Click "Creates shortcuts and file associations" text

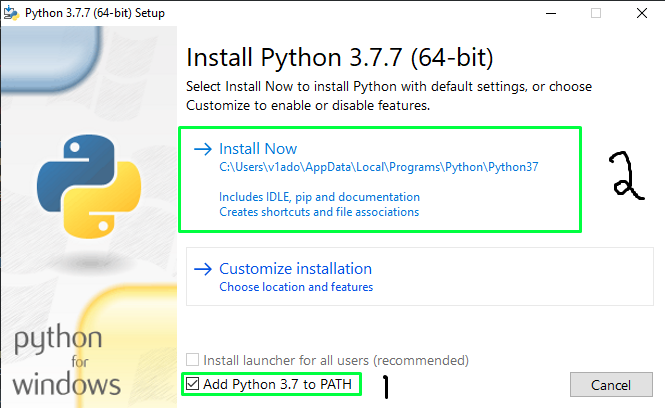click(319, 212)
